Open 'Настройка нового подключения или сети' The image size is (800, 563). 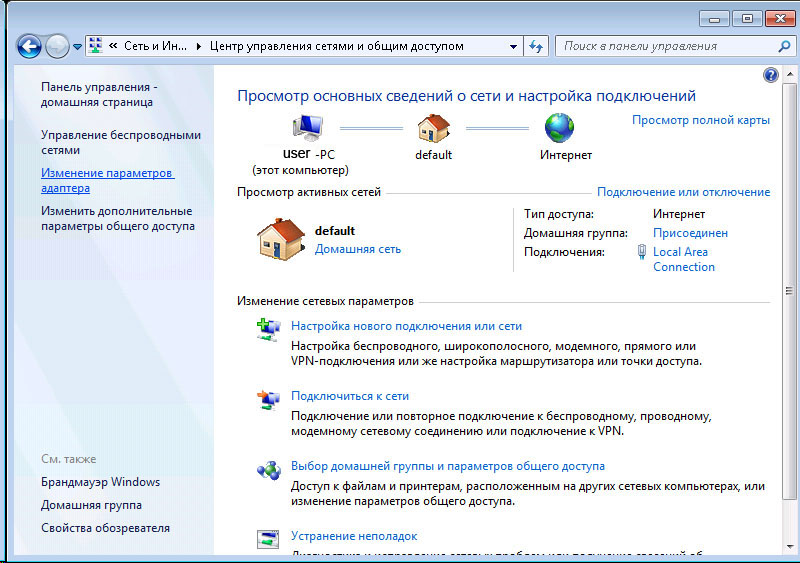tap(407, 326)
